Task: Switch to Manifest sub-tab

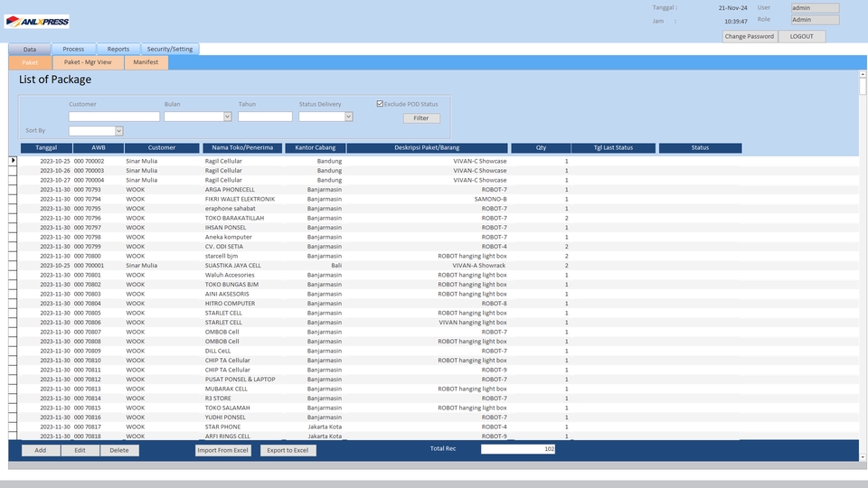Action: (x=146, y=62)
